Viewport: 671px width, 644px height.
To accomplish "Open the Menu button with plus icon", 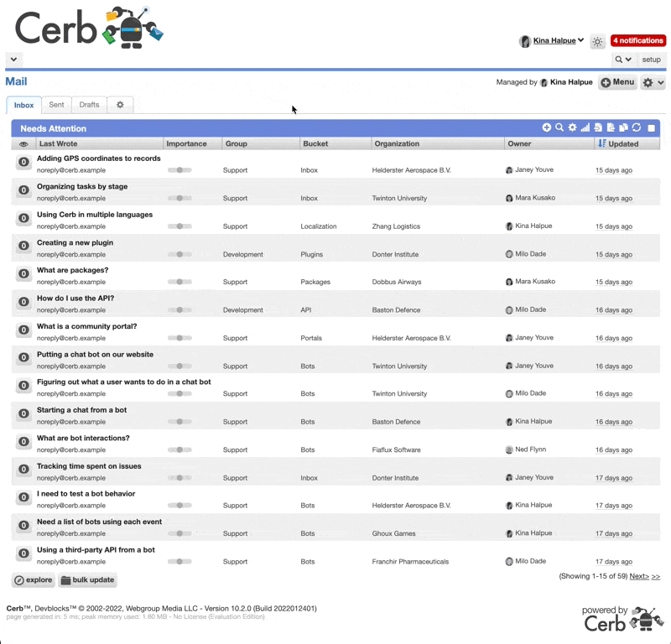I will point(617,82).
